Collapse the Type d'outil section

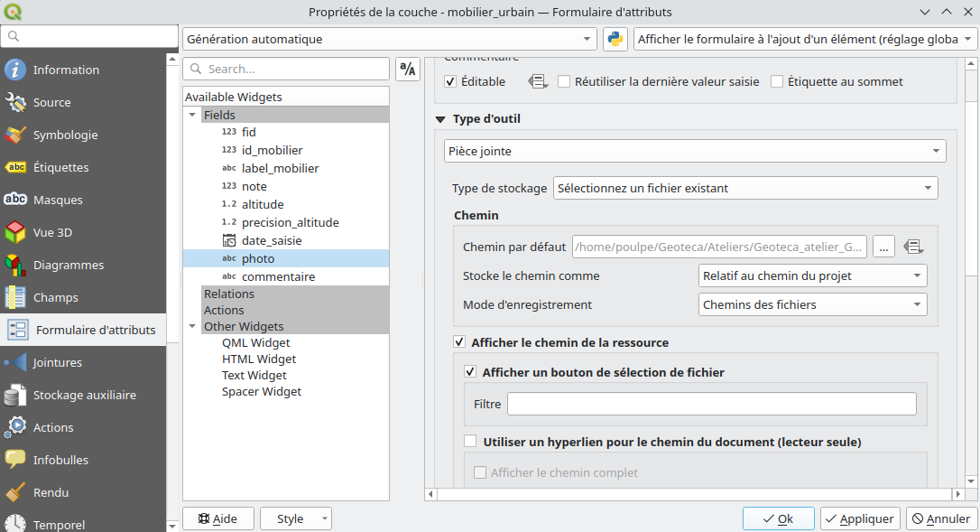(x=440, y=119)
